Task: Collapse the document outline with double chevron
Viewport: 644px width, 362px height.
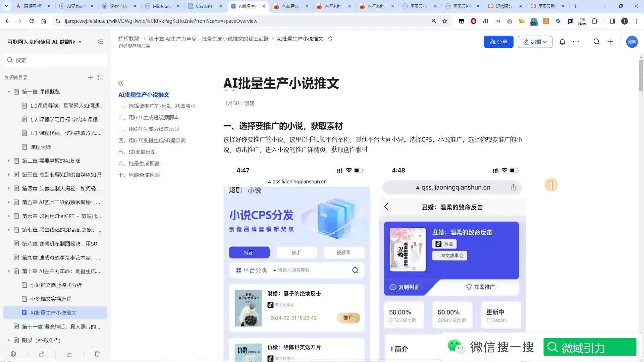Action: pyautogui.click(x=121, y=83)
